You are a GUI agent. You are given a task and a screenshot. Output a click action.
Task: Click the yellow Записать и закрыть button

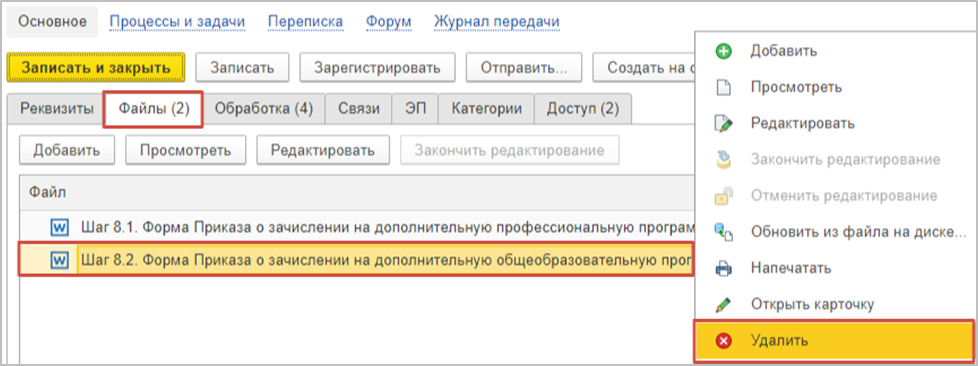pyautogui.click(x=96, y=67)
